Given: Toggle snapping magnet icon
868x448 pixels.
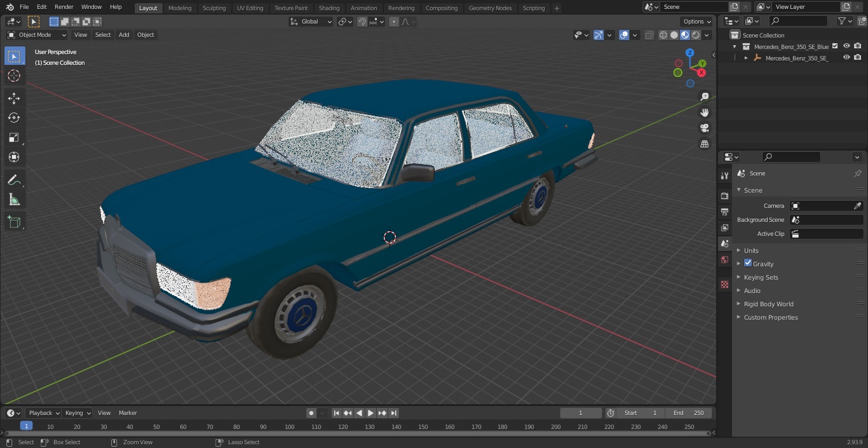Looking at the screenshot, I should [x=362, y=22].
